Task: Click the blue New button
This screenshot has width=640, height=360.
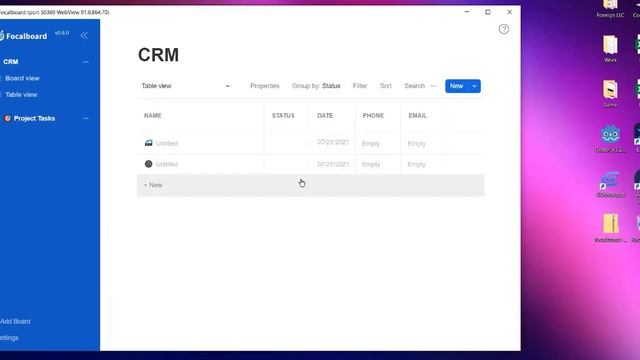Action: point(456,86)
